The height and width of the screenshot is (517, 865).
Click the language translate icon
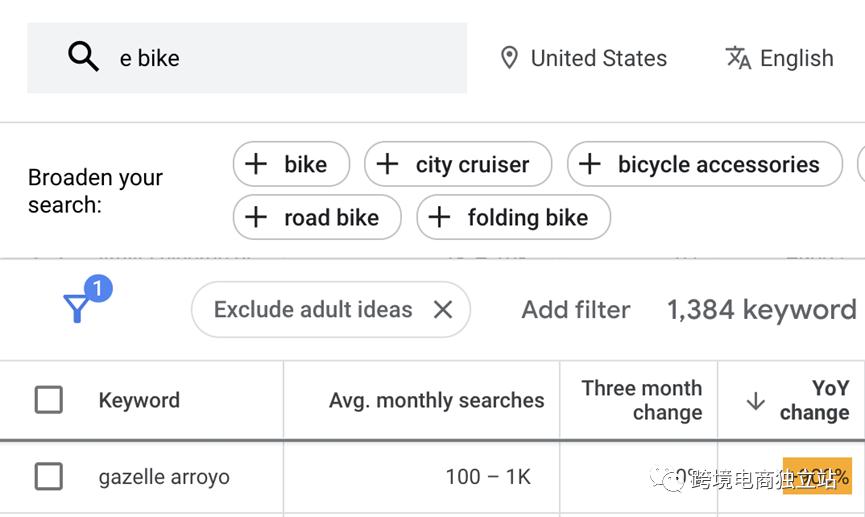pyautogui.click(x=738, y=58)
